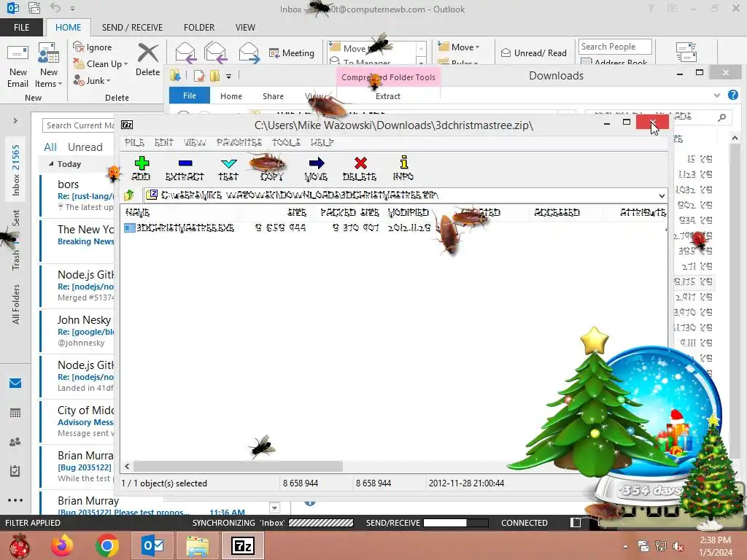Open the Junk dropdown in Outlook

coord(92,80)
